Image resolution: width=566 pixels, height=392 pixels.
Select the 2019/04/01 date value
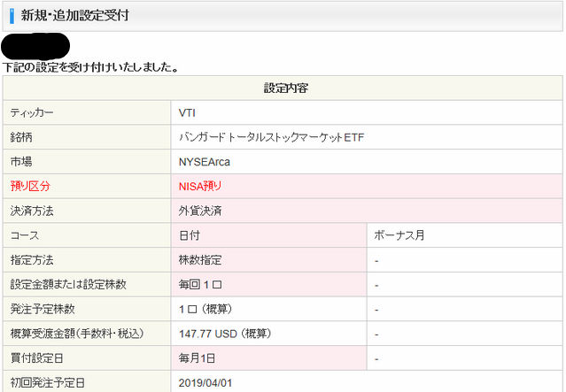pyautogui.click(x=205, y=382)
